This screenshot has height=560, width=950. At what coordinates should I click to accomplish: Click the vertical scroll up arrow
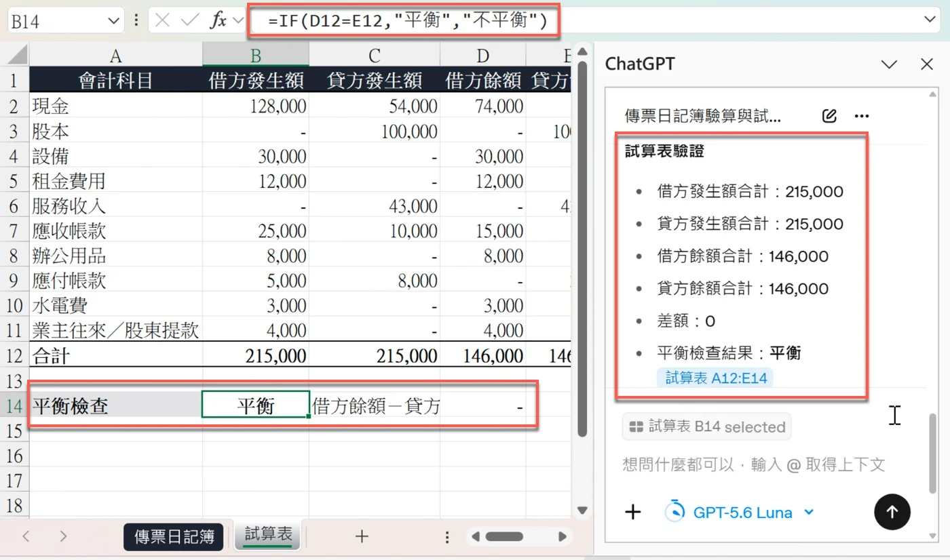click(582, 50)
